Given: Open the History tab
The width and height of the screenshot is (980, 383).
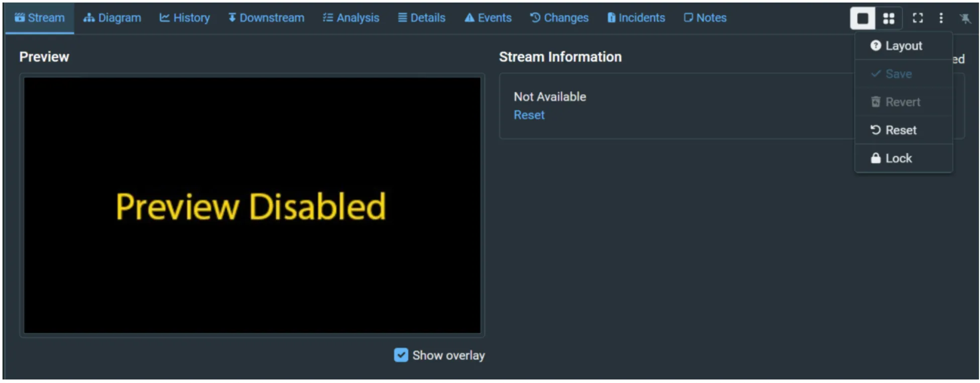Looking at the screenshot, I should [x=184, y=18].
